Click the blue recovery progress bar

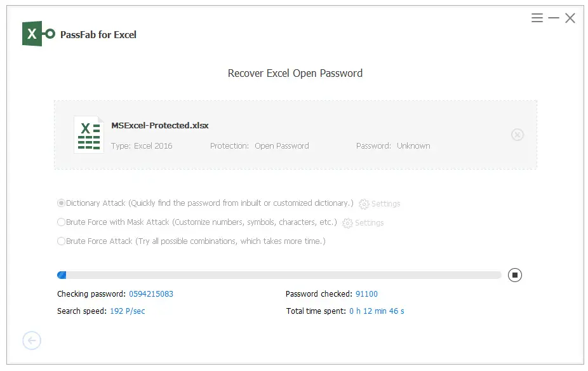click(x=279, y=275)
